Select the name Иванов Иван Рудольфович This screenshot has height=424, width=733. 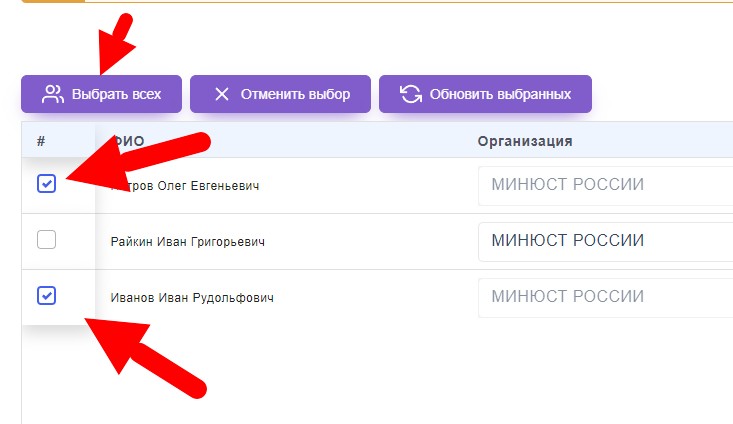[191, 298]
